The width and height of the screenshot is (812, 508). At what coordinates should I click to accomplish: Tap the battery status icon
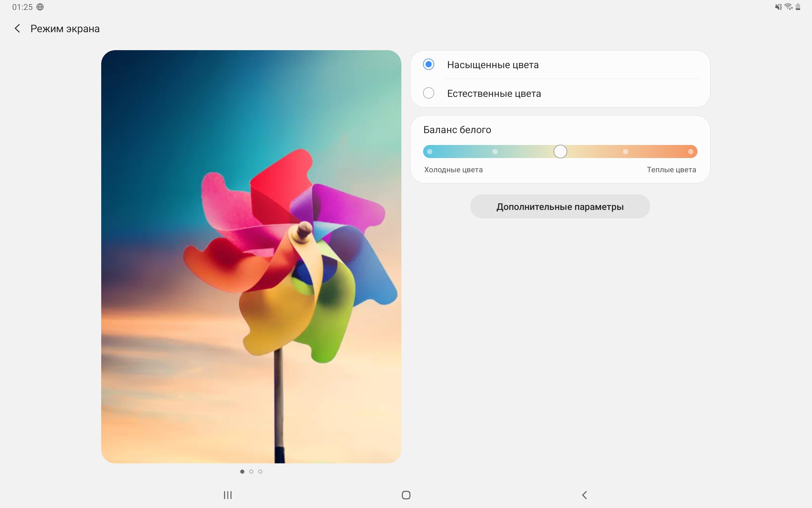point(798,7)
